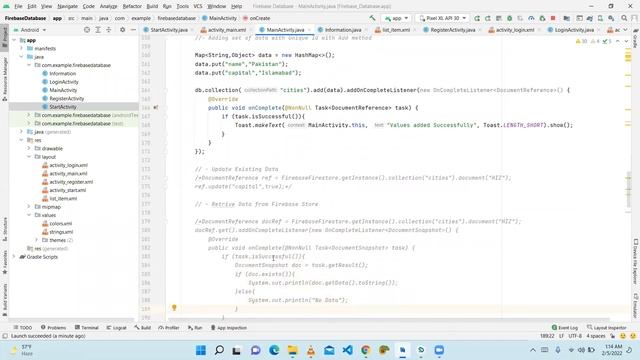Click the Profile app icon in toolbar
Image resolution: width=640 pixels, height=360 pixels.
(x=531, y=18)
